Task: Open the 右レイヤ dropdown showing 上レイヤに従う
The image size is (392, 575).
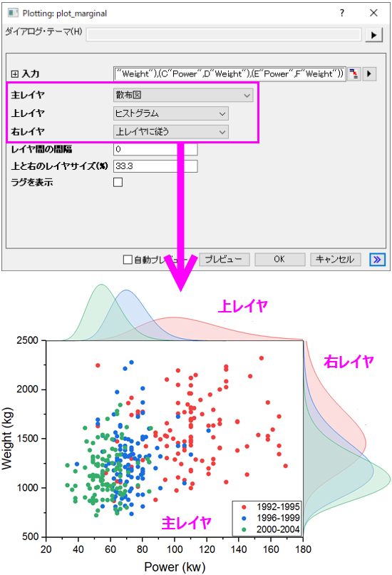Action: pos(171,132)
